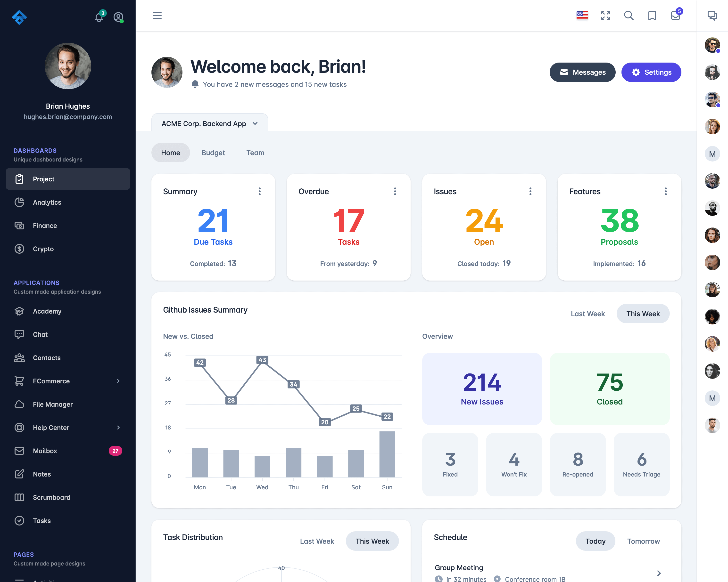Switch Schedule view to Tomorrow

(644, 541)
